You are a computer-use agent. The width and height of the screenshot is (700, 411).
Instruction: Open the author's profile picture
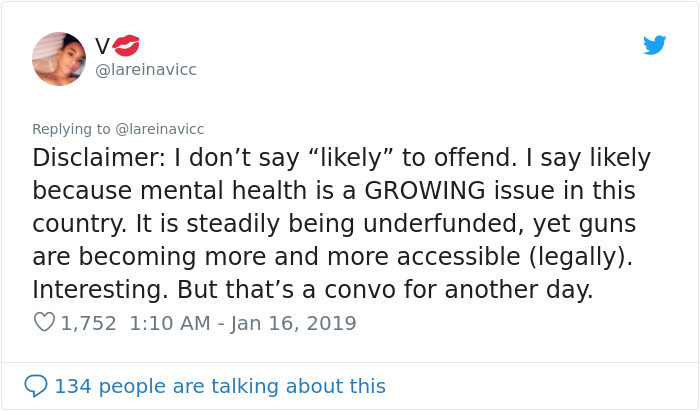[59, 59]
